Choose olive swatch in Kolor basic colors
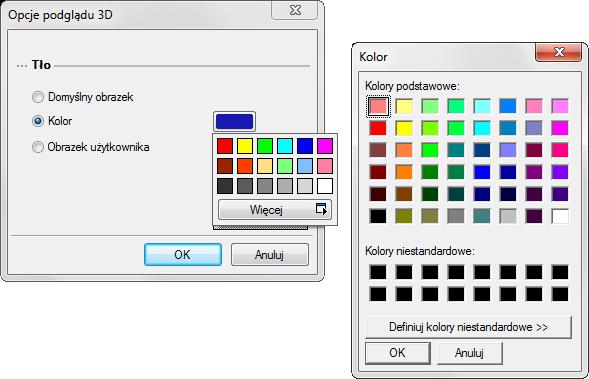 click(x=404, y=216)
